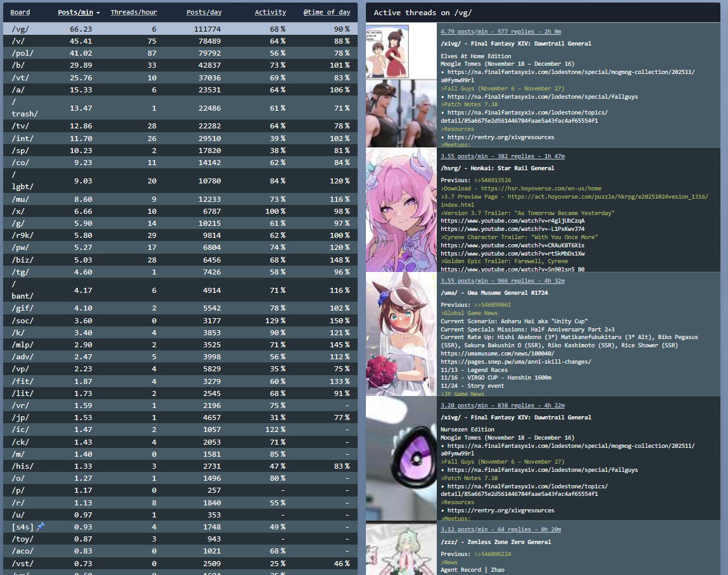Select the /vst/ board row
This screenshot has width=728, height=575.
tap(180, 564)
